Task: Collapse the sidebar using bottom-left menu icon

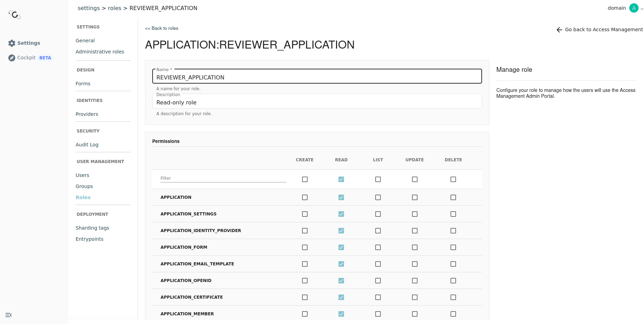Action: tap(9, 315)
